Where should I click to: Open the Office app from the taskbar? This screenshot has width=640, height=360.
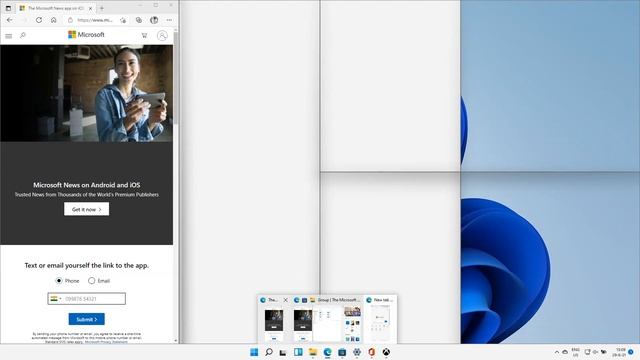click(x=371, y=352)
